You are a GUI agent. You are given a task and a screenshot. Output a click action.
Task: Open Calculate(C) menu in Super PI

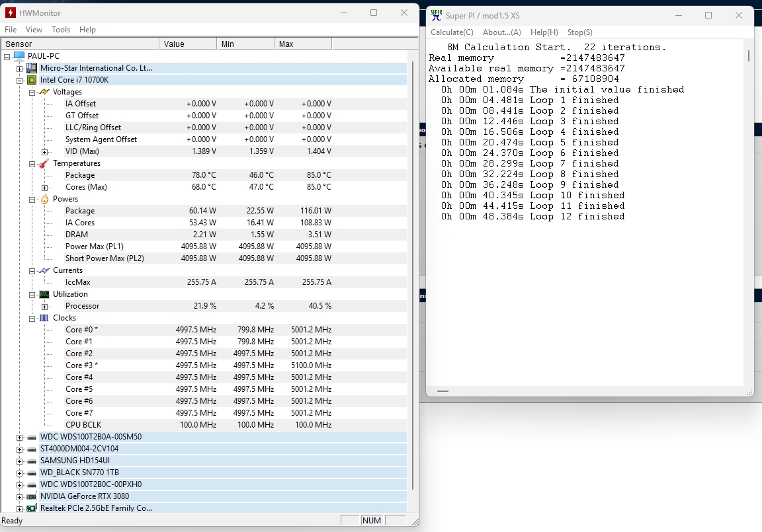452,32
